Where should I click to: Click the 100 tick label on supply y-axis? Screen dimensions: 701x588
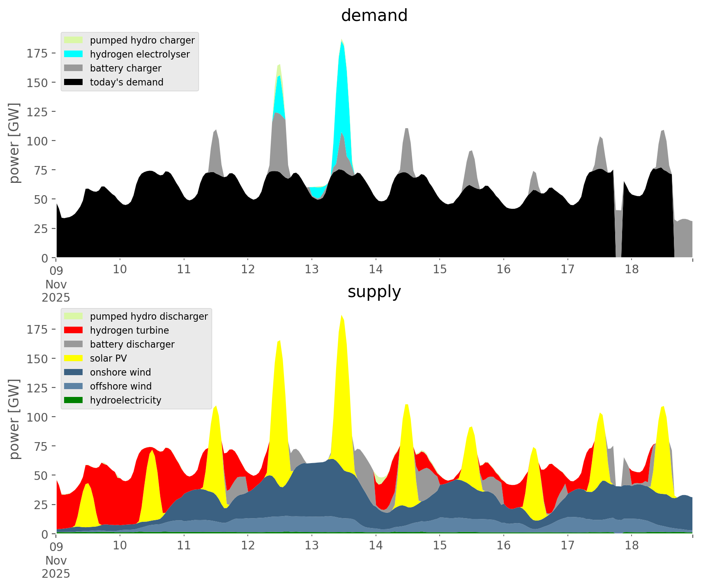click(x=37, y=417)
